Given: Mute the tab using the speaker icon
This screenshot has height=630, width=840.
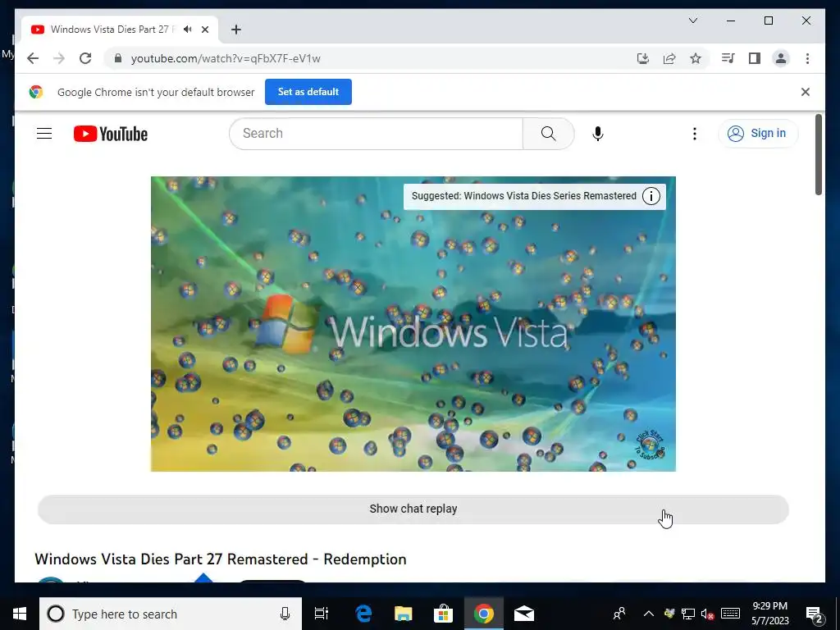Looking at the screenshot, I should pos(187,30).
